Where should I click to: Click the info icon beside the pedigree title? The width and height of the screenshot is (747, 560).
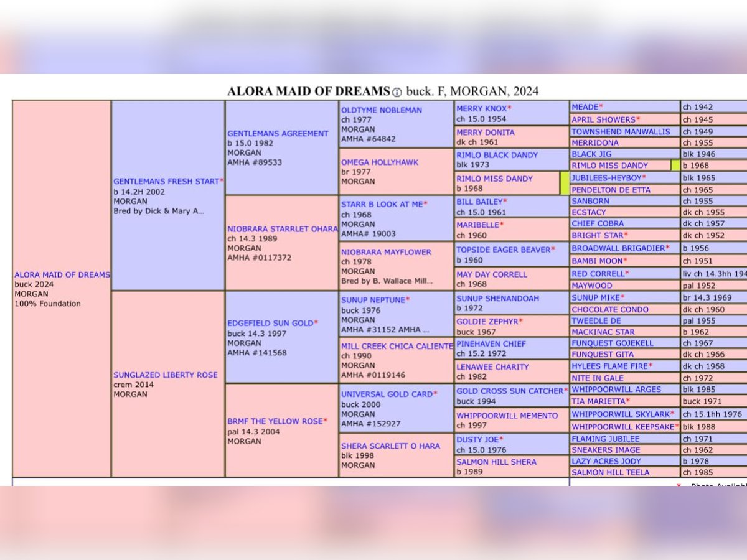tap(397, 92)
